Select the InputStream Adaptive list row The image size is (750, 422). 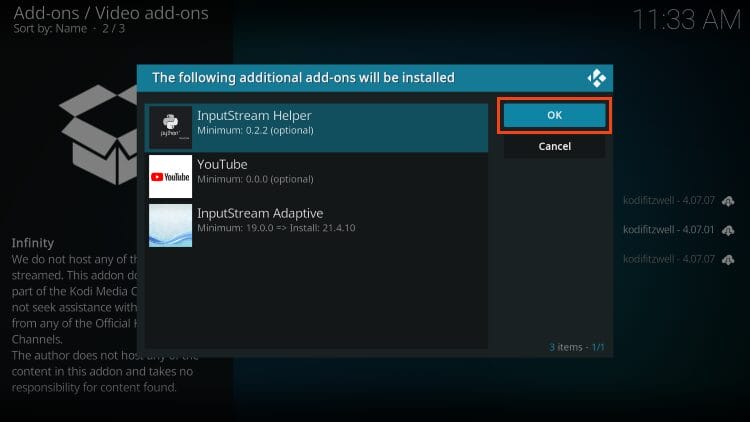pyautogui.click(x=317, y=225)
